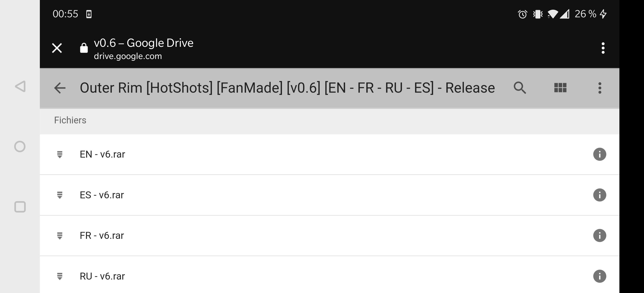Viewport: 644px width, 293px height.
Task: Show info for FR - v6.rar
Action: pyautogui.click(x=599, y=235)
